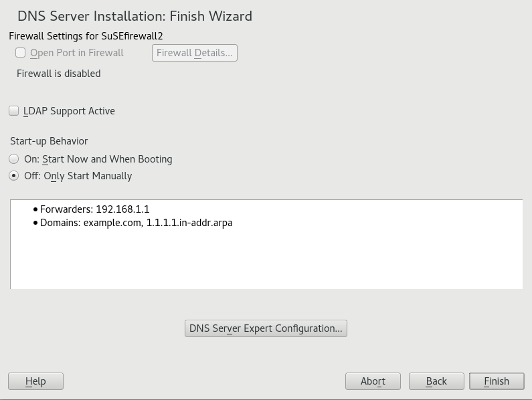The image size is (532, 400).
Task: Go Back to the previous wizard step
Action: [436, 381]
